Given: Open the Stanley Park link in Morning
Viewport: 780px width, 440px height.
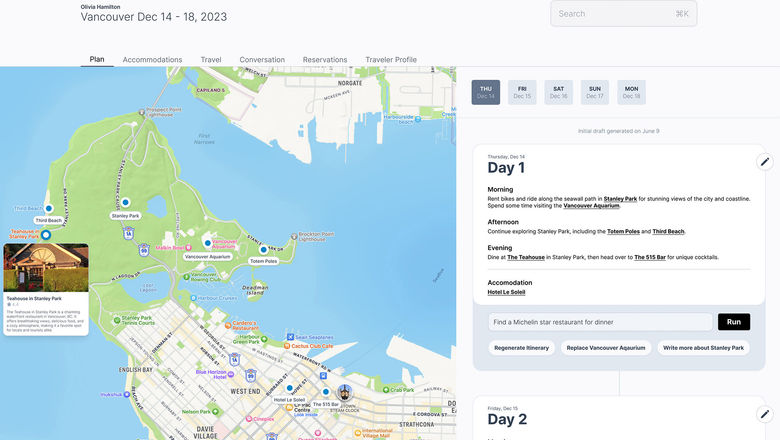Looking at the screenshot, I should pos(620,199).
